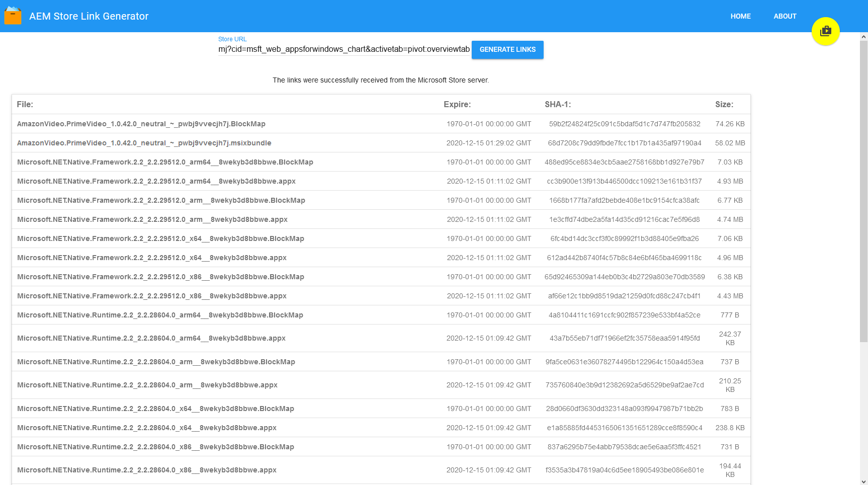Open NET.Native.Runtime arm__ BlockMap link
Image resolution: width=868 pixels, height=485 pixels.
point(156,362)
